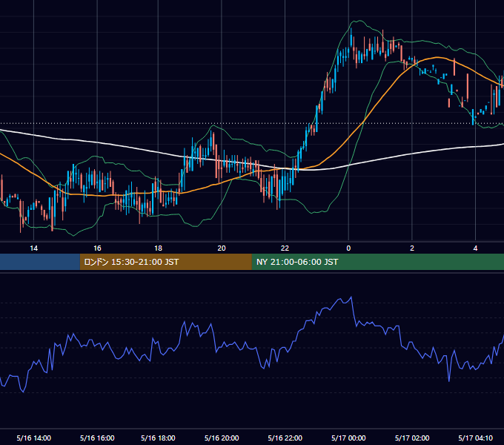Click the hour label 4 on price chart axis

475,248
